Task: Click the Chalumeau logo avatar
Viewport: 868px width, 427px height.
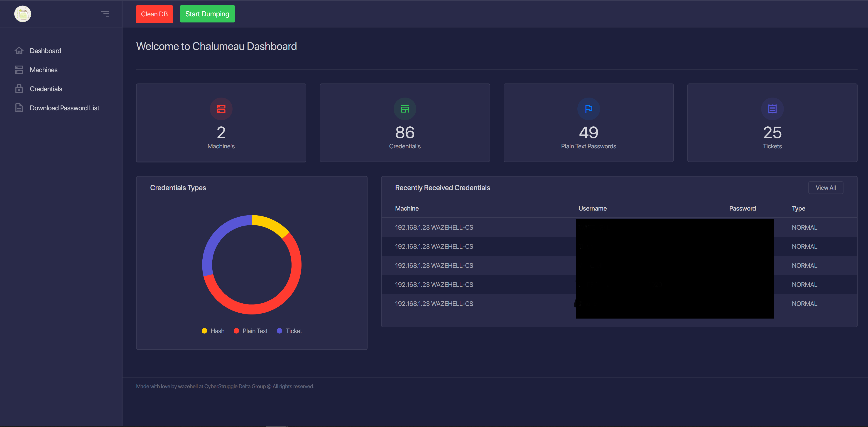Action: [x=23, y=14]
